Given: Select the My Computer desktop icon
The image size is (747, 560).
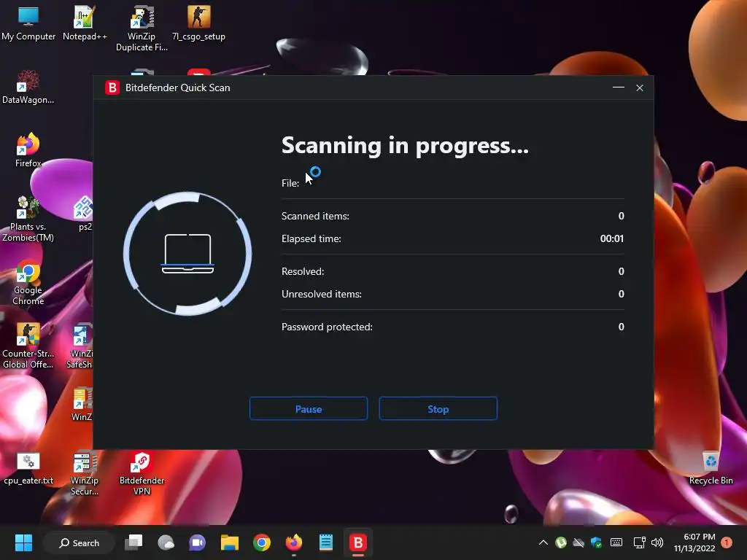Looking at the screenshot, I should [28, 24].
